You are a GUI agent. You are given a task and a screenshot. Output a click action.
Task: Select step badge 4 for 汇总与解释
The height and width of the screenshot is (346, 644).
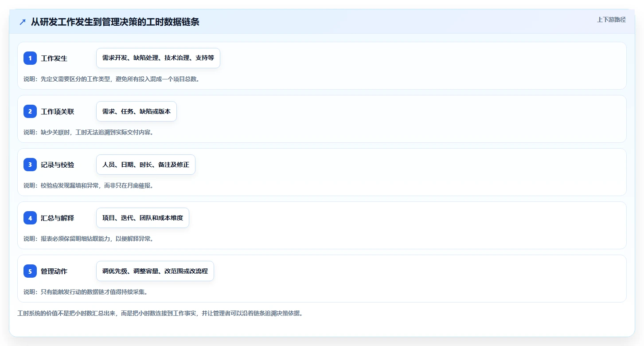pos(30,218)
